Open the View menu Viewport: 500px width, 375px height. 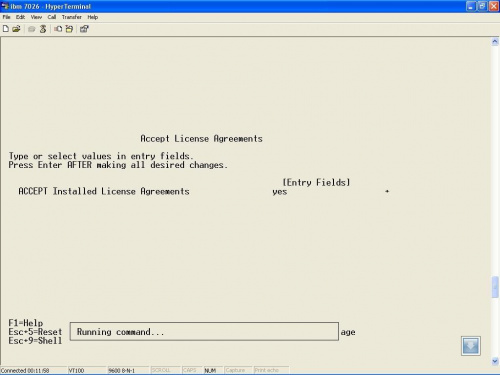click(36, 17)
